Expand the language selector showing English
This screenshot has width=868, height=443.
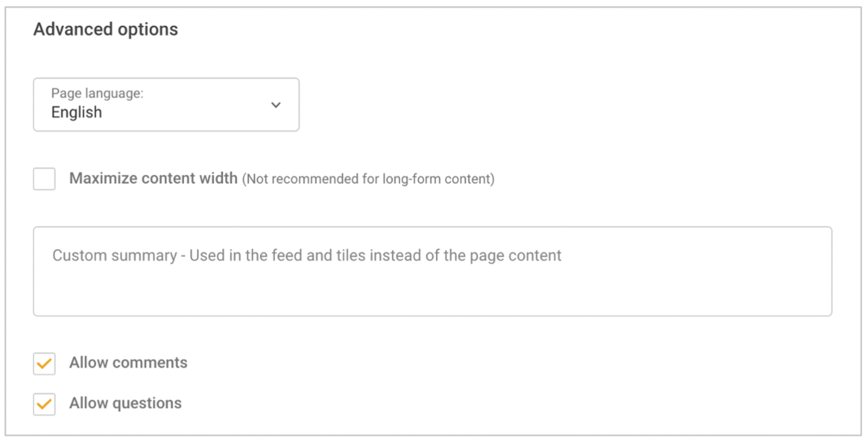pos(166,104)
